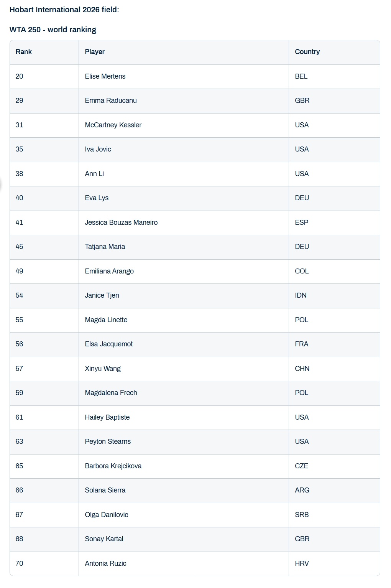Click the Rank column header
Image resolution: width=391 pixels, height=588 pixels.
point(24,52)
